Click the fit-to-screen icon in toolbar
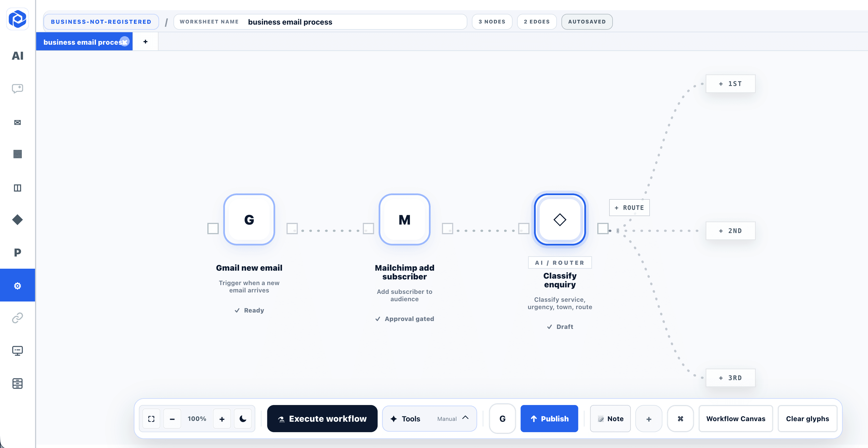Image resolution: width=868 pixels, height=448 pixels. (x=151, y=419)
